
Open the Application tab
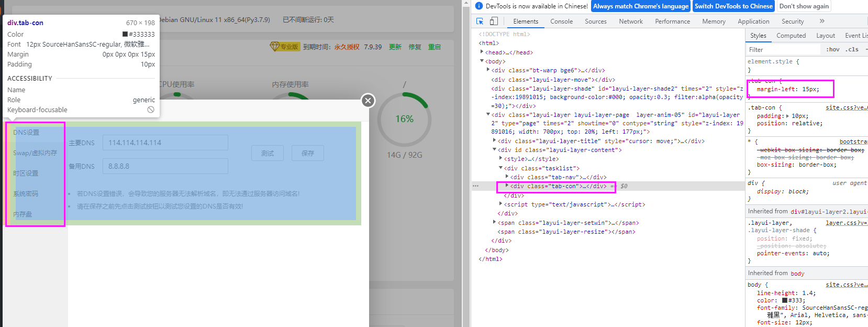(x=753, y=21)
